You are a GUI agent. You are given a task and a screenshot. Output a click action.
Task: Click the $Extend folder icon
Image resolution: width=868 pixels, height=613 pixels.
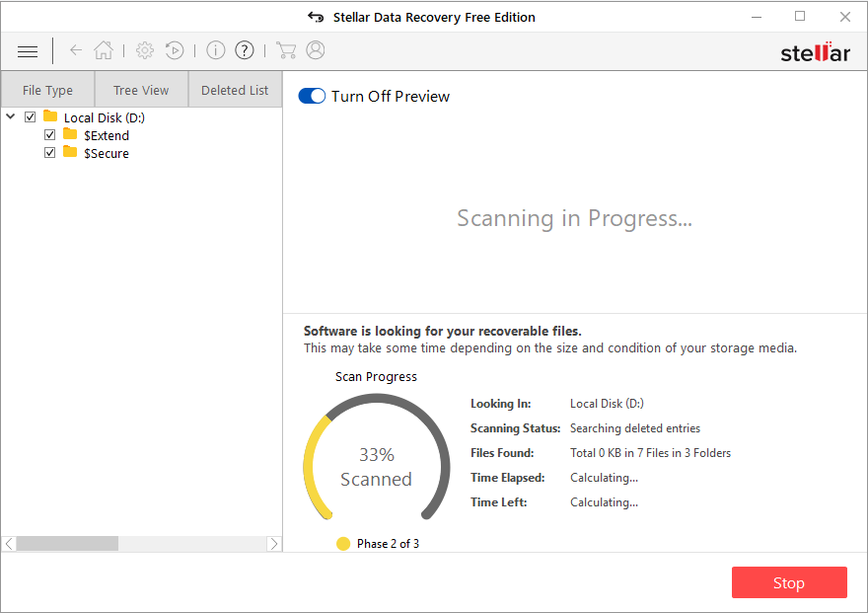70,134
